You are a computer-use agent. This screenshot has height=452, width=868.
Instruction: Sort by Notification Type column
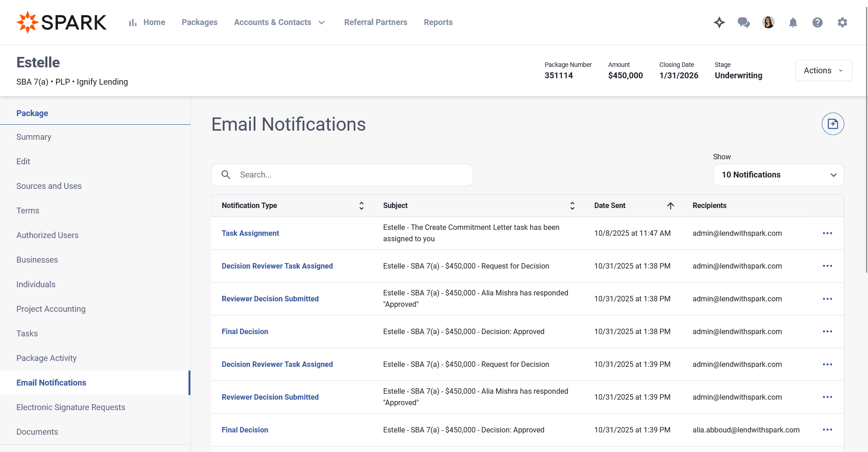pos(361,206)
